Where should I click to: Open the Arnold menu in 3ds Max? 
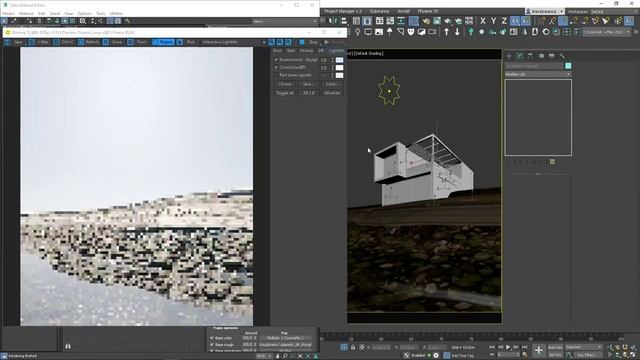click(404, 11)
